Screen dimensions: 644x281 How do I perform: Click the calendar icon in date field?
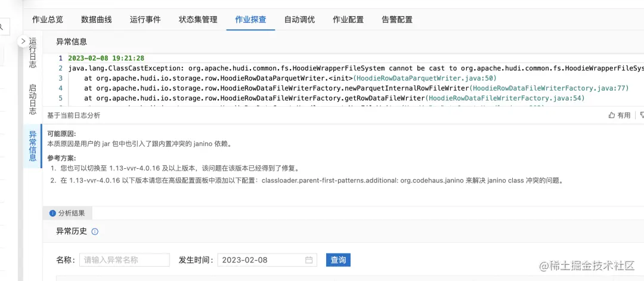pyautogui.click(x=309, y=260)
